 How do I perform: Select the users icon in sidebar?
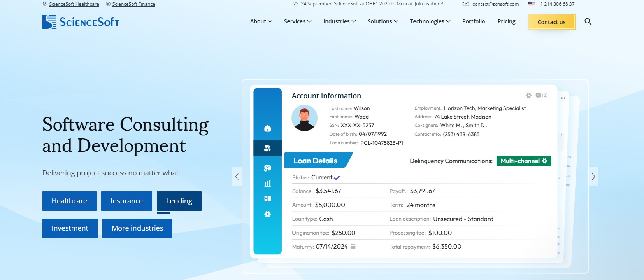tap(267, 148)
